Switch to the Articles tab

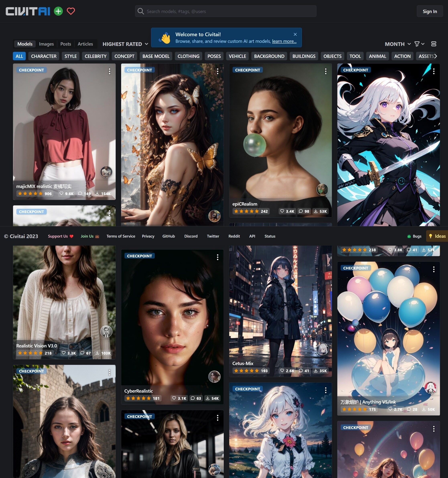point(85,44)
